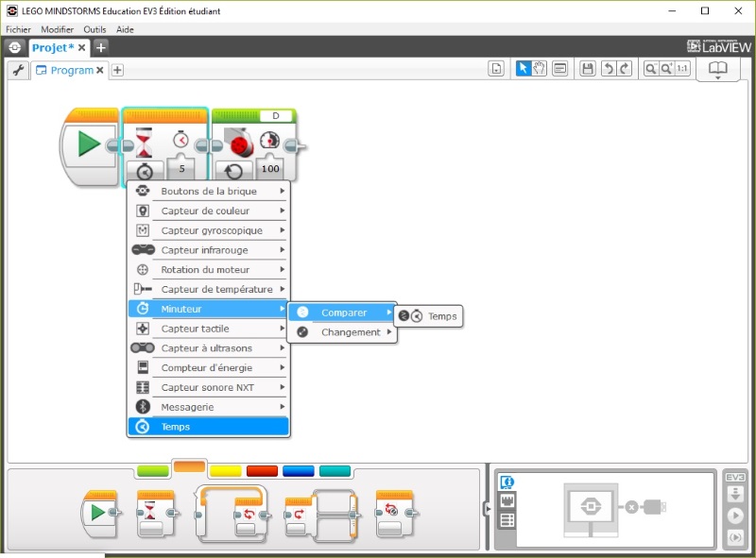Close the Program tab
The width and height of the screenshot is (756, 558).
pyautogui.click(x=100, y=71)
